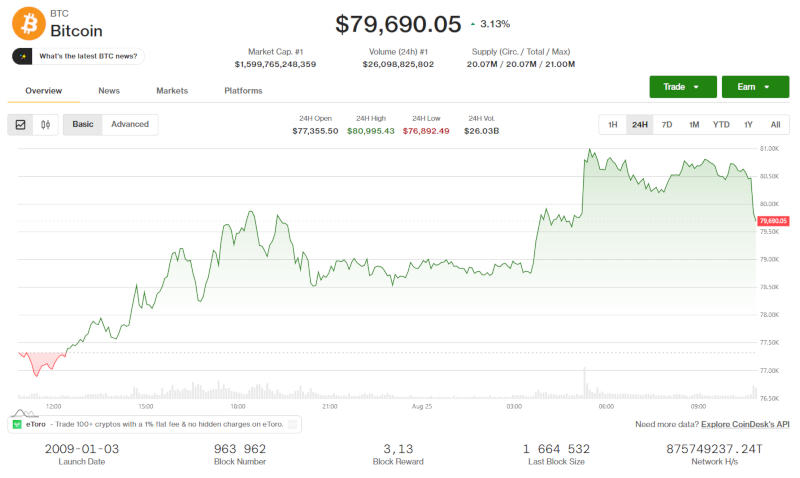
Task: Set chart range to All
Action: point(776,124)
